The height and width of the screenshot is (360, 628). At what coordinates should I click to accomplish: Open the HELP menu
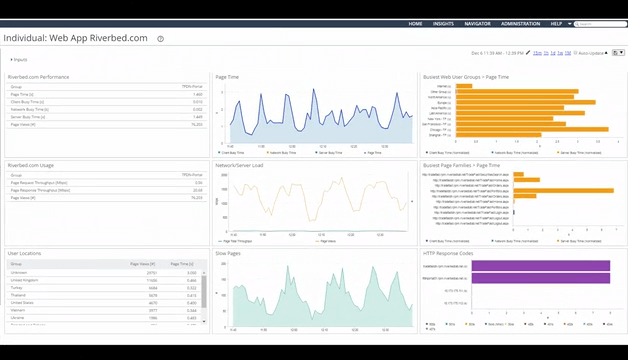click(556, 24)
